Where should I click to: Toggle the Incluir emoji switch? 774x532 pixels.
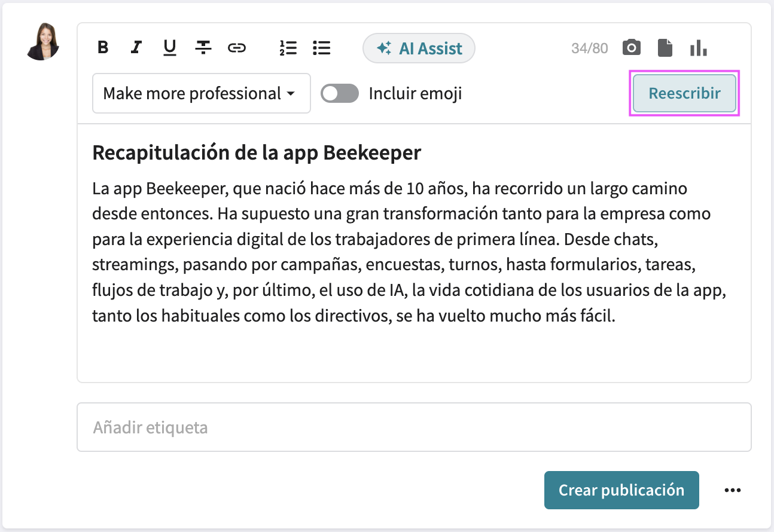(340, 93)
